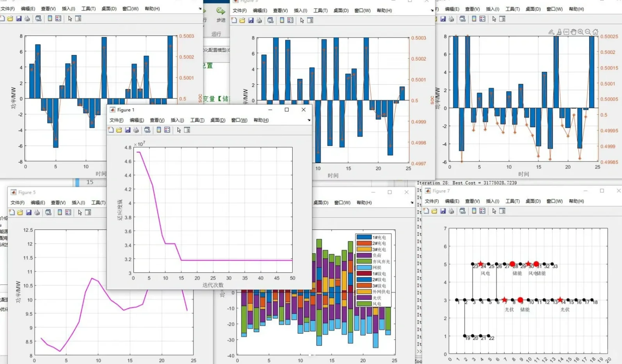
Task: Enable the Edit Plot pointer in Figure 1
Action: (x=179, y=130)
